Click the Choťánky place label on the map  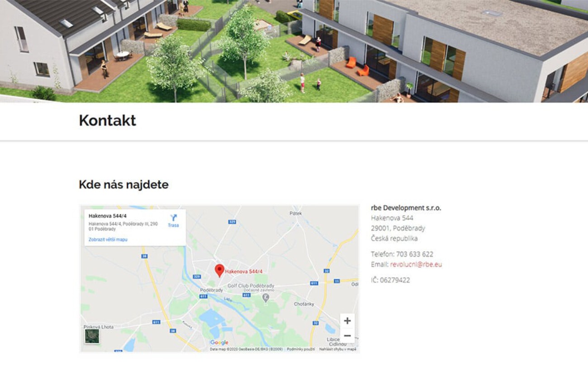(304, 304)
